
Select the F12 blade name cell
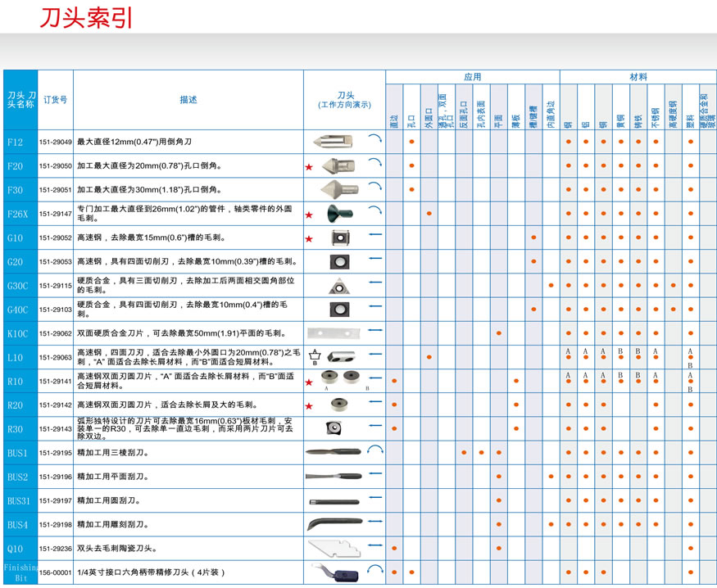coord(20,142)
